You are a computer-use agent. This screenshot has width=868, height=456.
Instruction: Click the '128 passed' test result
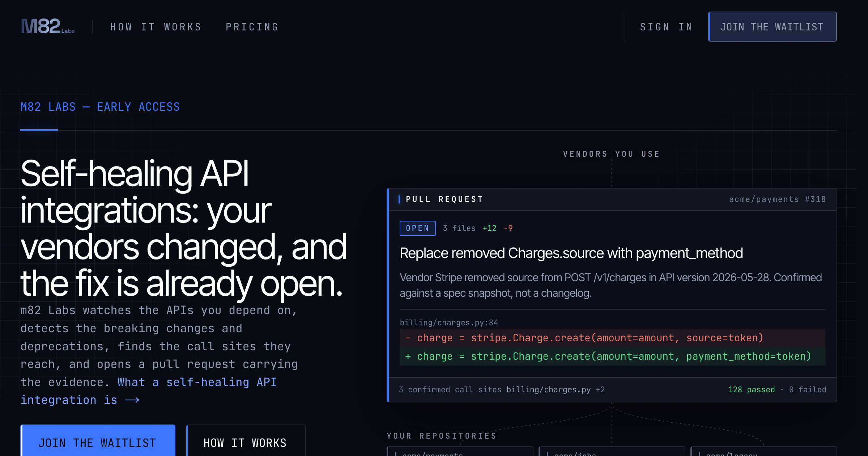point(751,390)
